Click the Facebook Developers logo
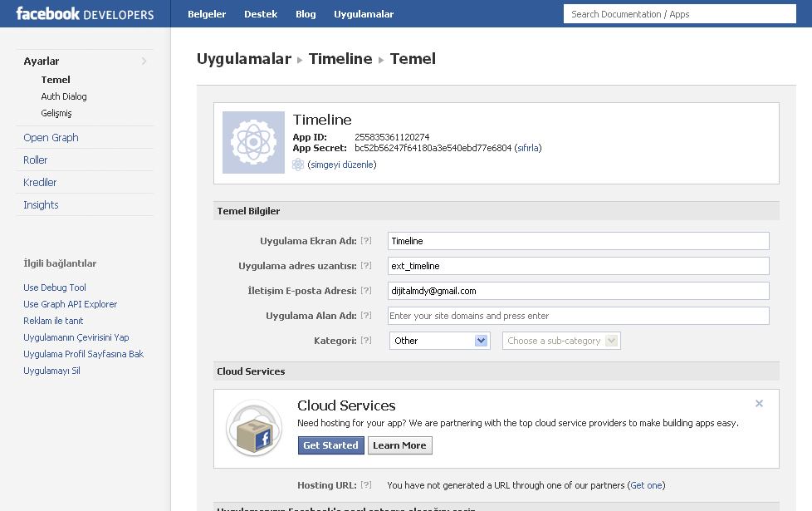Screen dimensions: 812x511 click(x=85, y=14)
